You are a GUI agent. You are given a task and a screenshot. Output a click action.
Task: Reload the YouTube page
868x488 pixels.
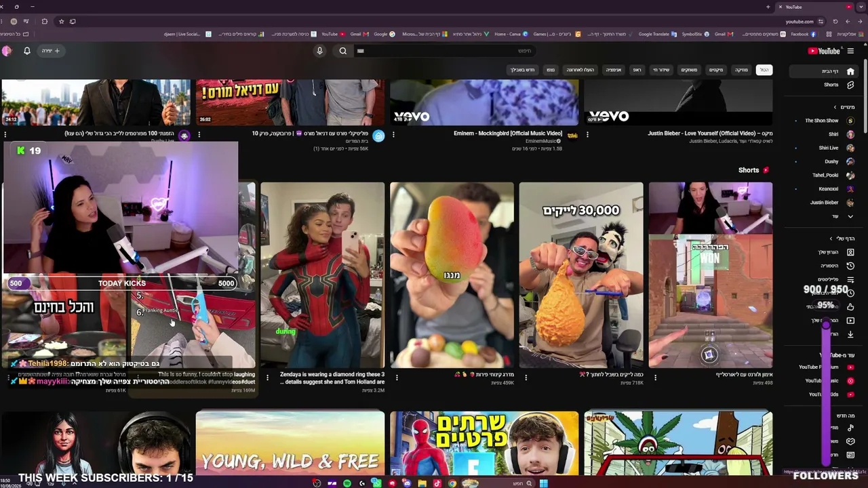coord(835,21)
